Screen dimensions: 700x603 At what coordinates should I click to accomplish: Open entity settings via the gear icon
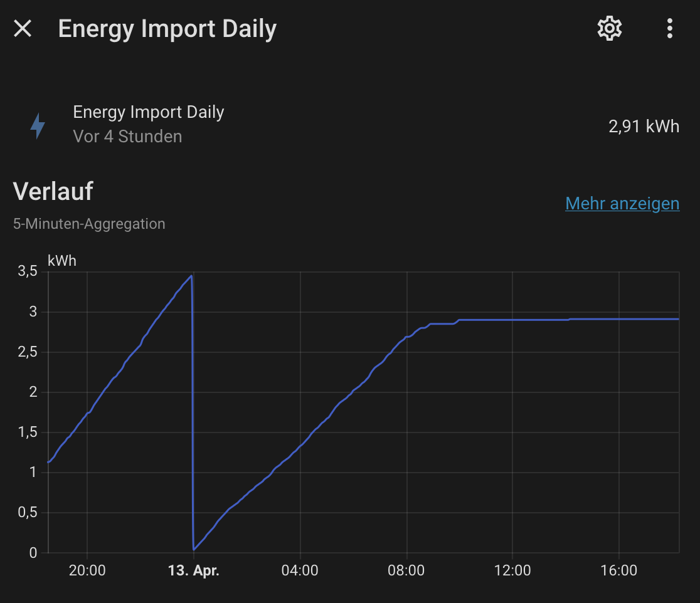(609, 28)
